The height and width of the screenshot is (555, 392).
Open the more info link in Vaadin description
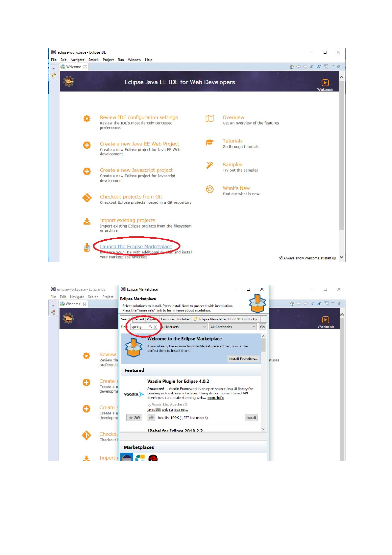(x=215, y=398)
